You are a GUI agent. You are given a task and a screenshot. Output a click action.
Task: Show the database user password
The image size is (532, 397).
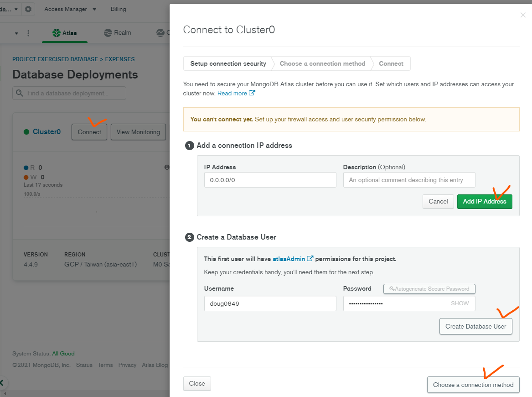[460, 303]
